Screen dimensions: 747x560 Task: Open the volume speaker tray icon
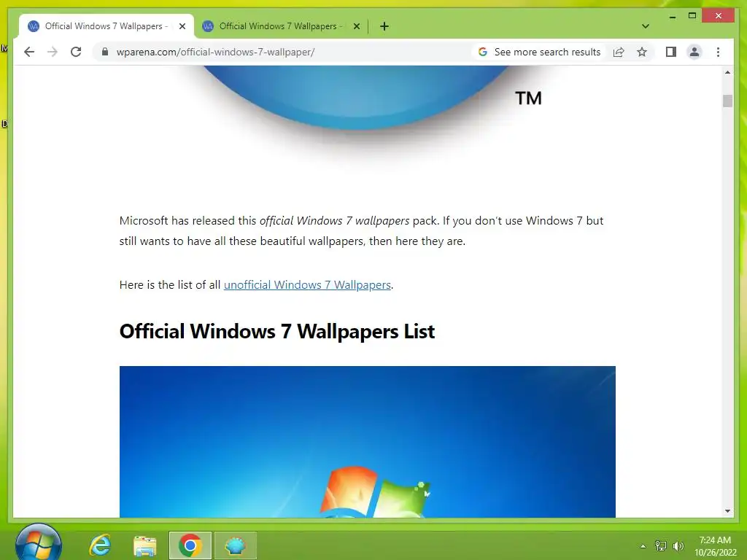click(678, 545)
